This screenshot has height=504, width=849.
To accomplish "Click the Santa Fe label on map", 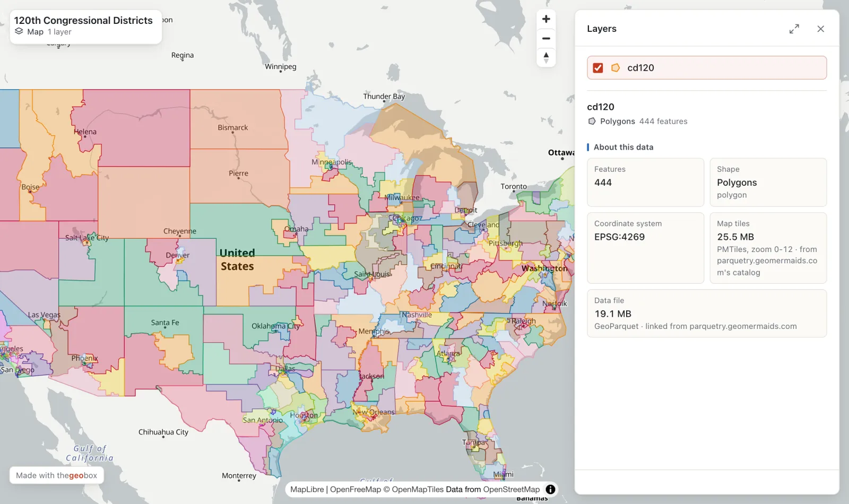I will coord(165,322).
